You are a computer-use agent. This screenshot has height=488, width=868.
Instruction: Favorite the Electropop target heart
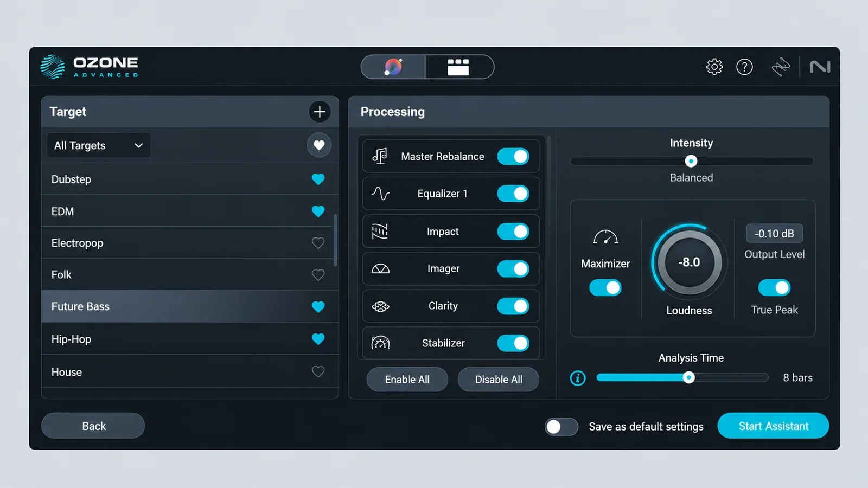point(318,243)
